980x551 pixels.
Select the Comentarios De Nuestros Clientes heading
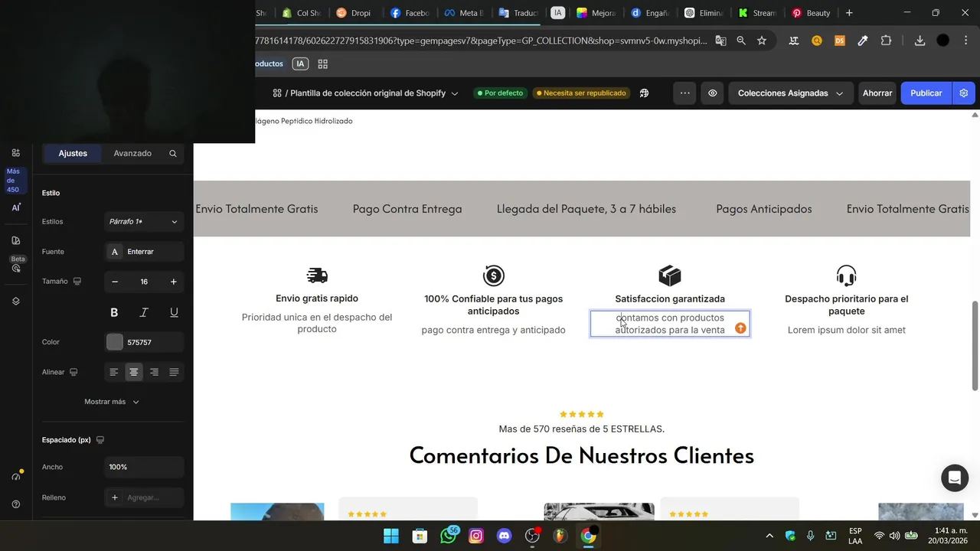click(x=582, y=455)
